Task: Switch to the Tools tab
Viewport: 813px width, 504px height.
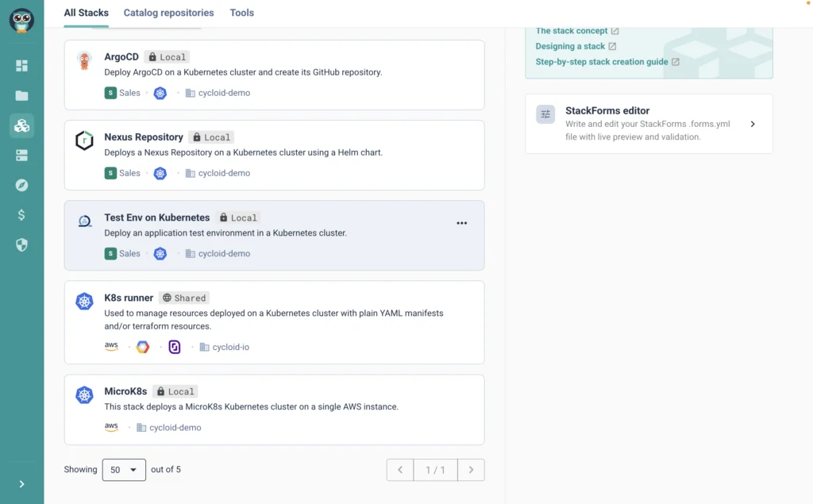Action: pos(242,13)
